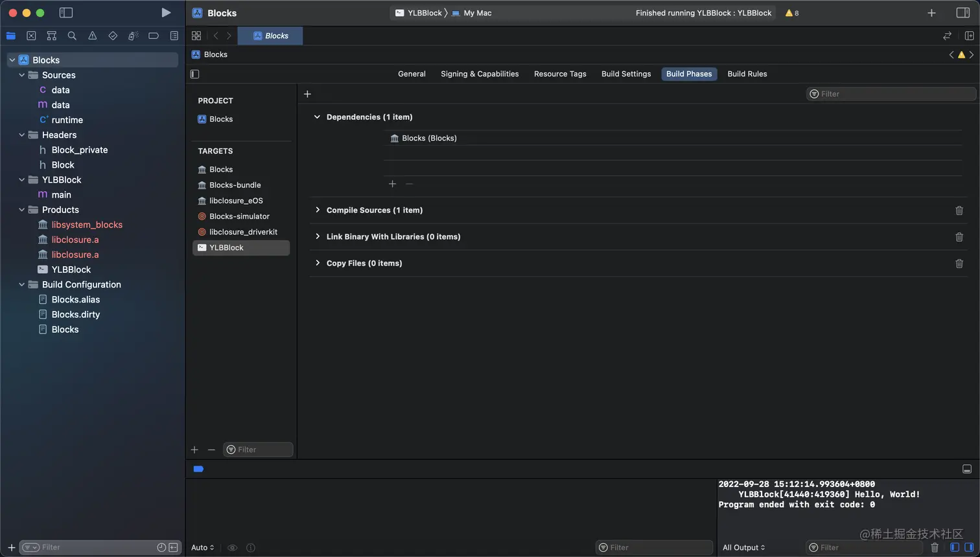
Task: Open the All Output dropdown
Action: [743, 547]
